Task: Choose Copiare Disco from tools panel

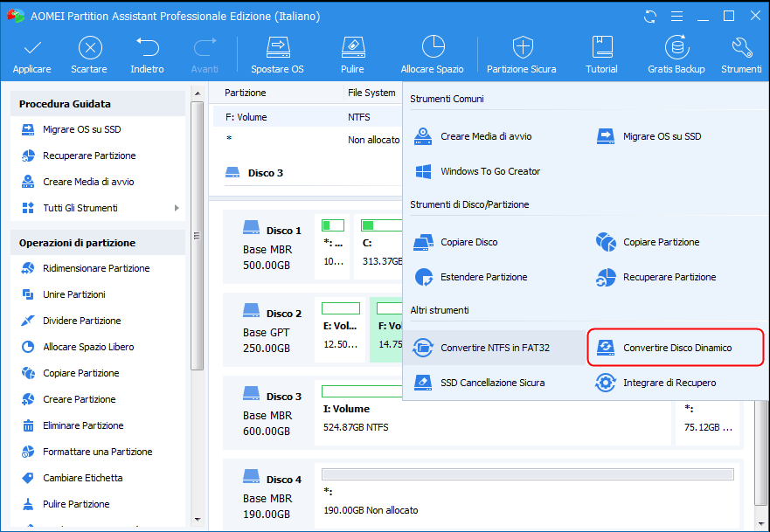Action: 455,242
